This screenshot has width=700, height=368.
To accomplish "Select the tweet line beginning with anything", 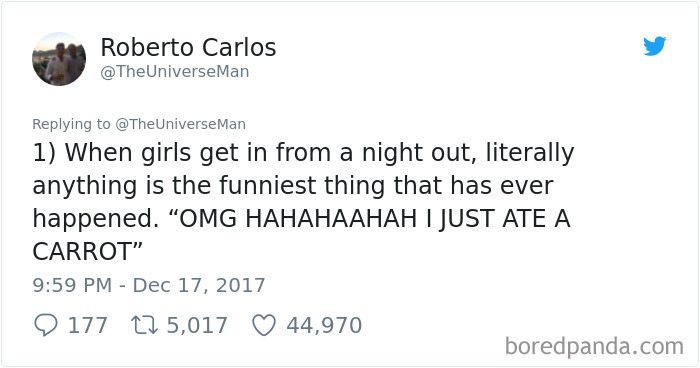I will (x=293, y=186).
